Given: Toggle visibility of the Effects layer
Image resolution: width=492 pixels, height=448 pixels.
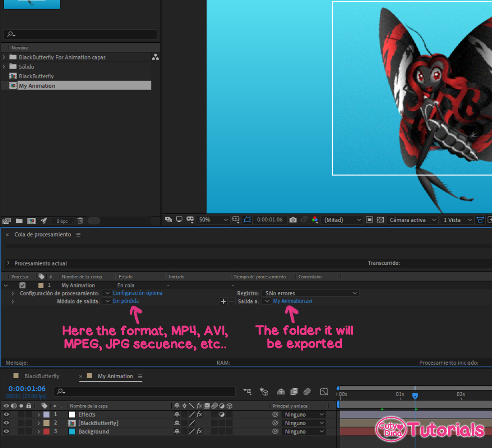Looking at the screenshot, I should pos(6,414).
